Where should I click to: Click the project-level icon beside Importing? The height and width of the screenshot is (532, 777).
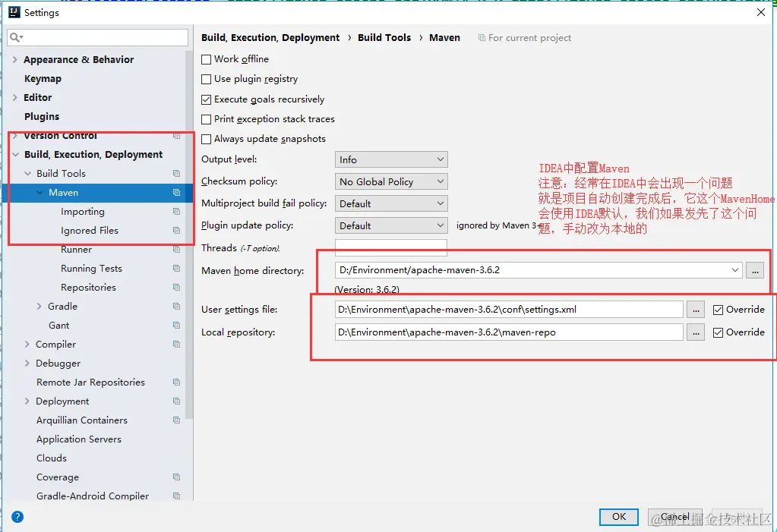[x=176, y=212]
